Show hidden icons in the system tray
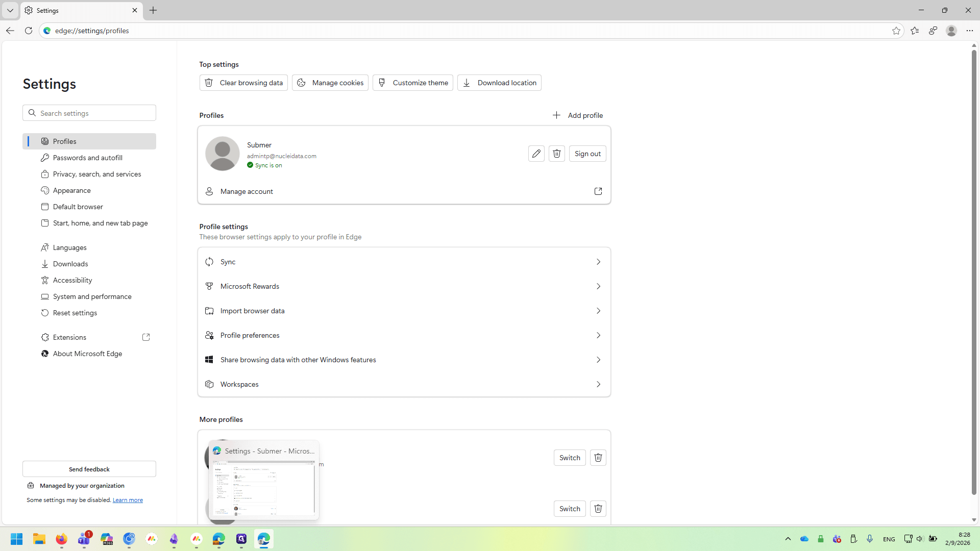980x551 pixels. [x=788, y=539]
